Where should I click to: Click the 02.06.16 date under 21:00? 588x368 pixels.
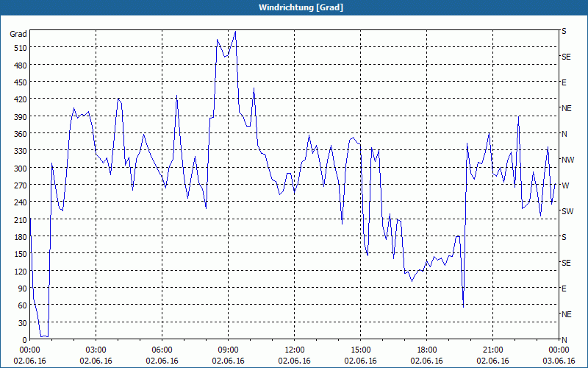492,361
